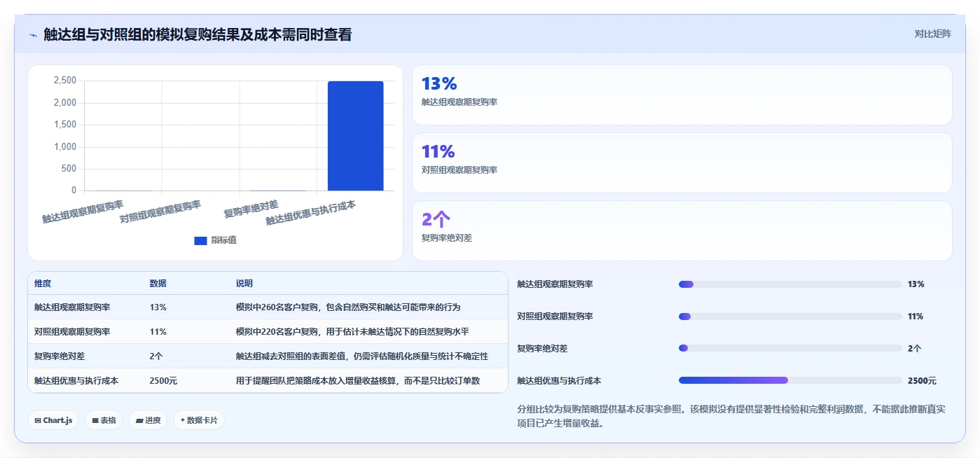Click the 2,500 y-axis label on chart
The image size is (980, 458).
(x=65, y=81)
